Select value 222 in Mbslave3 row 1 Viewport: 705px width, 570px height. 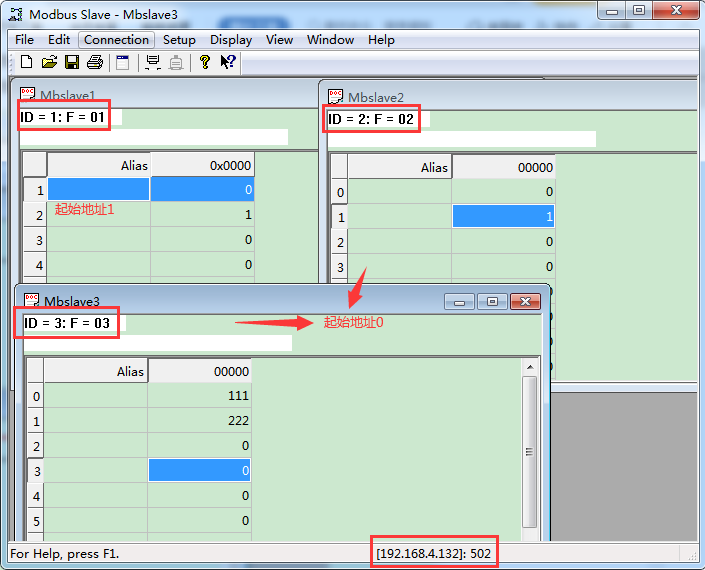pos(199,421)
